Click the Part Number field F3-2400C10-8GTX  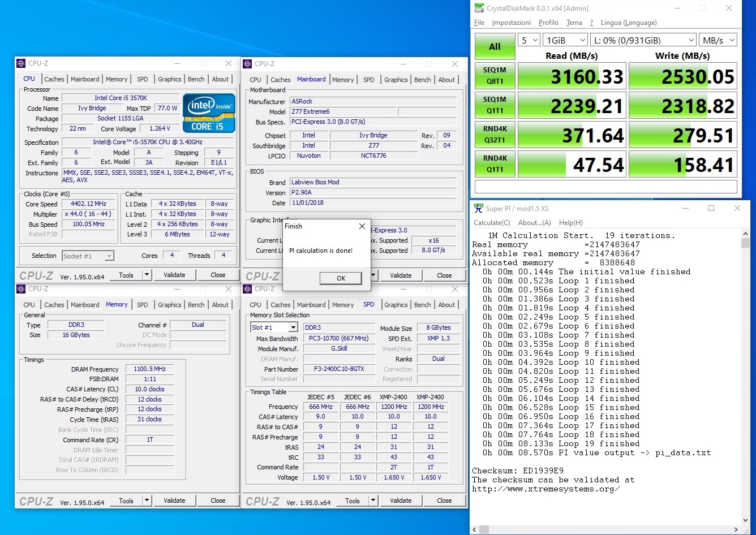[339, 369]
